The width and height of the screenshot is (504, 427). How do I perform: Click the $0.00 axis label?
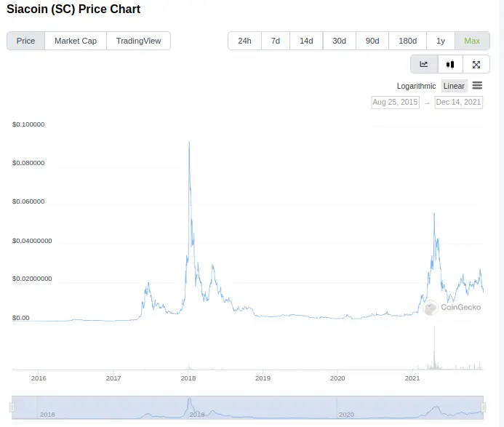[20, 318]
